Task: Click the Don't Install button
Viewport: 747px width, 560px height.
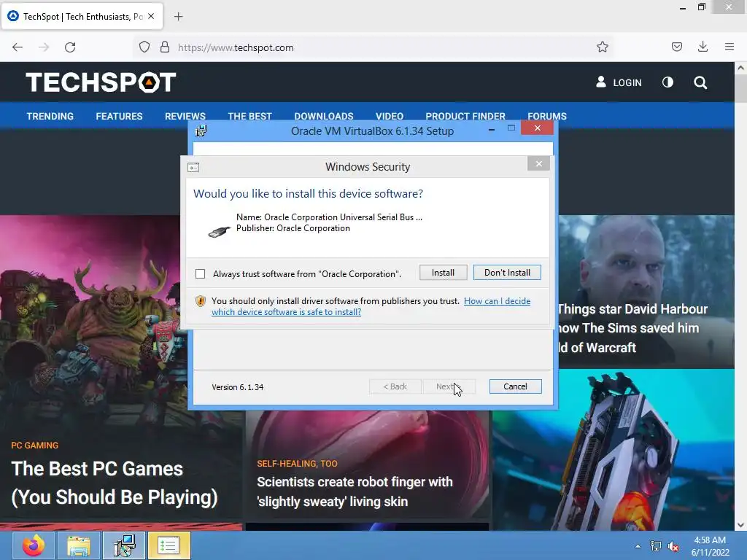Action: (x=508, y=273)
